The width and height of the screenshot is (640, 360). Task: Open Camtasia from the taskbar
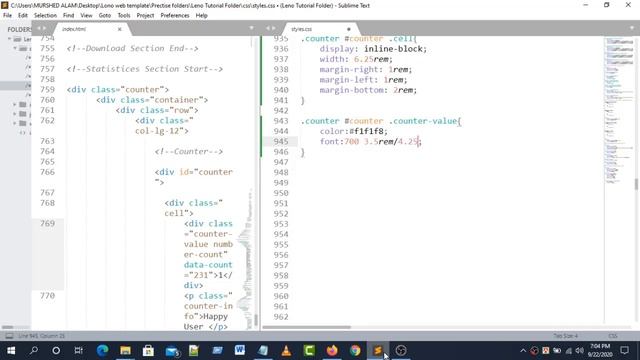[309, 350]
